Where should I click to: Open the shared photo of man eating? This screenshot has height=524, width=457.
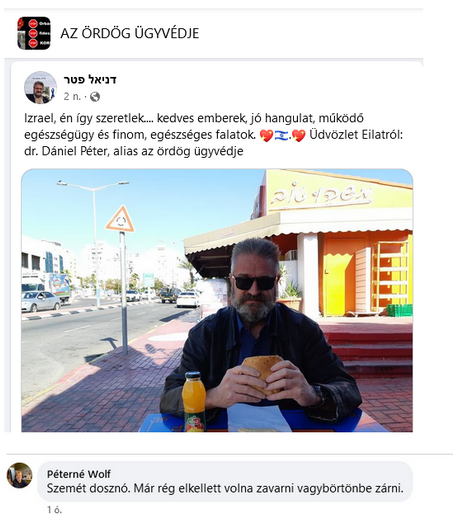coord(217,300)
